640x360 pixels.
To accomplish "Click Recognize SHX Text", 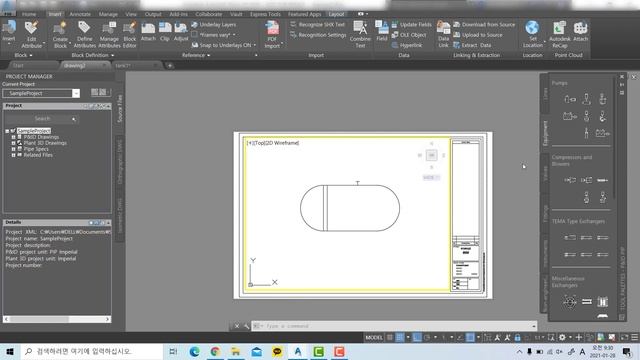I will click(x=318, y=24).
